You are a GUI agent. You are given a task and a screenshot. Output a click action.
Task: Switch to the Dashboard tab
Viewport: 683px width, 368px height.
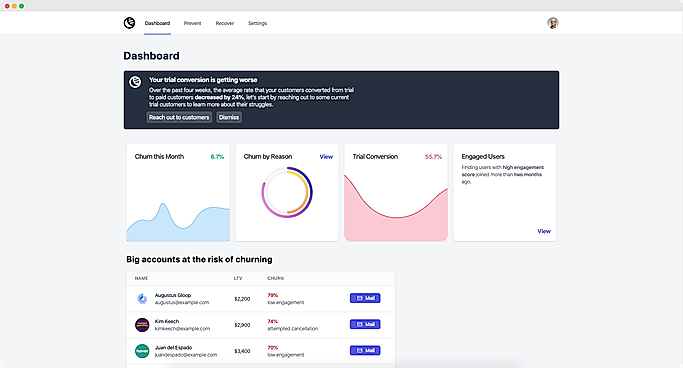click(x=157, y=23)
